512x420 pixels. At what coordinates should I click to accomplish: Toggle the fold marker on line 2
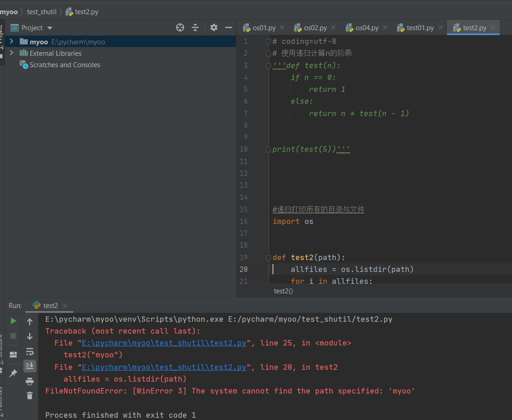[x=268, y=53]
